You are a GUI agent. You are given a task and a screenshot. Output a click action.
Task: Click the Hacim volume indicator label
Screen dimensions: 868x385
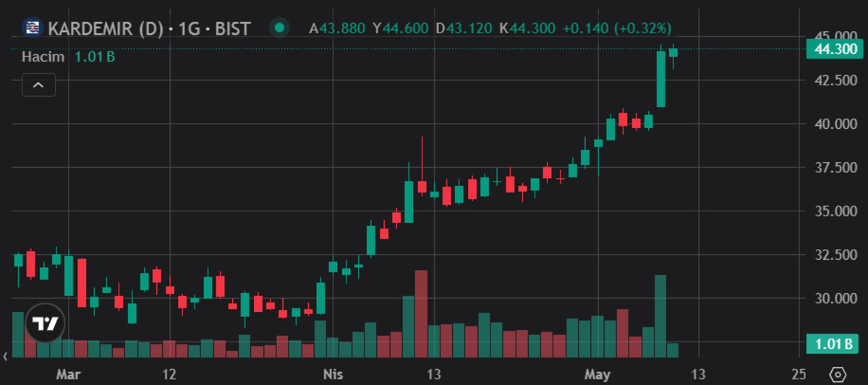tap(43, 56)
